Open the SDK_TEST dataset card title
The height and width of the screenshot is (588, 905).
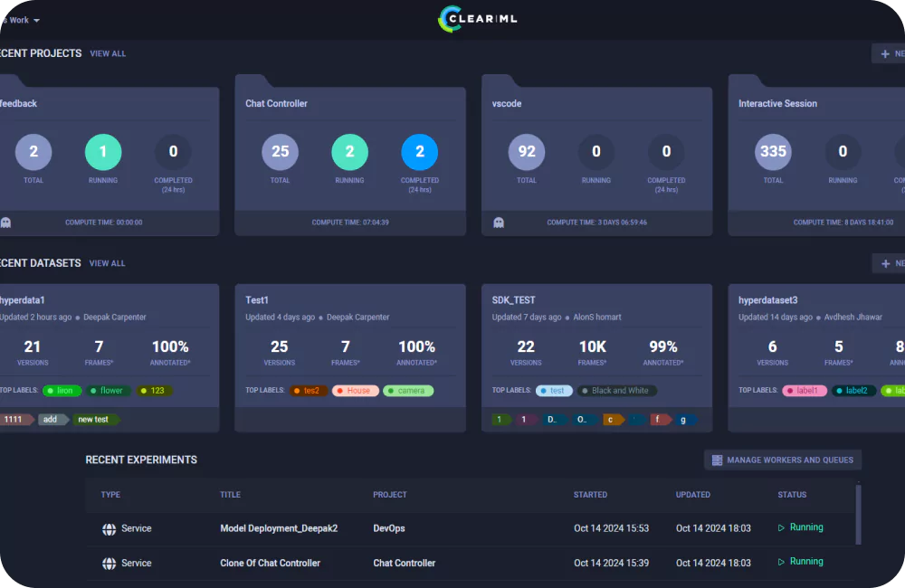(x=514, y=300)
